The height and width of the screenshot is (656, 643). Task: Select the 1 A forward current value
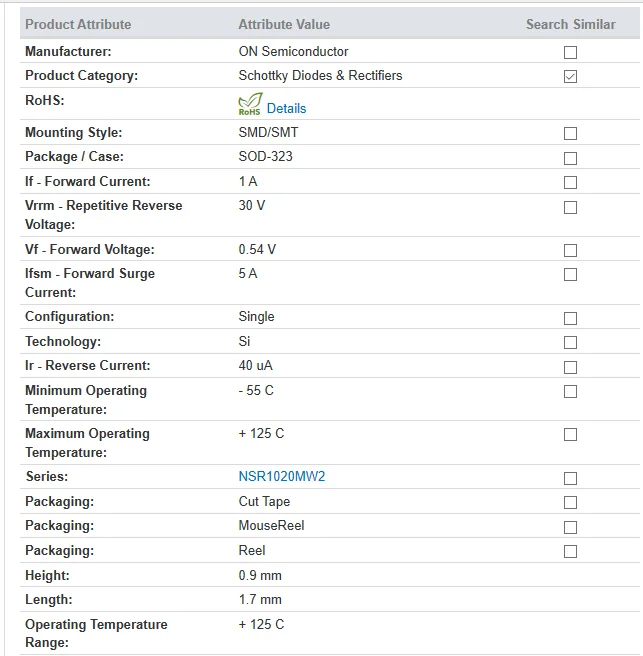[x=248, y=182]
